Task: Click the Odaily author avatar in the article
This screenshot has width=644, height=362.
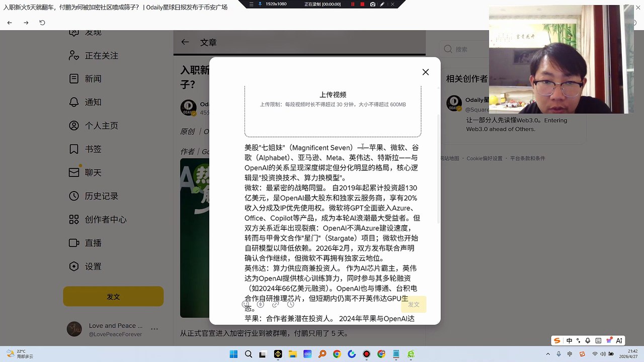Action: (189, 108)
